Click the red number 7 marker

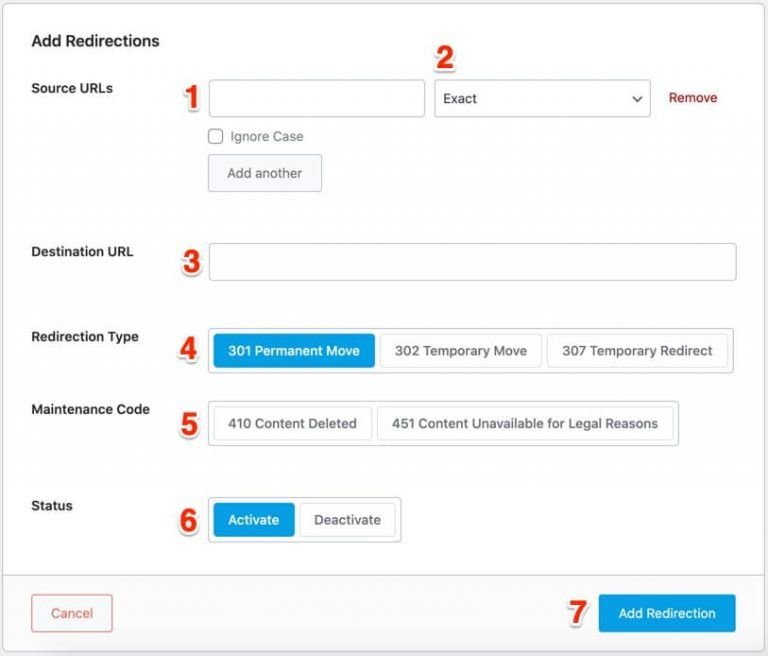[x=578, y=612]
